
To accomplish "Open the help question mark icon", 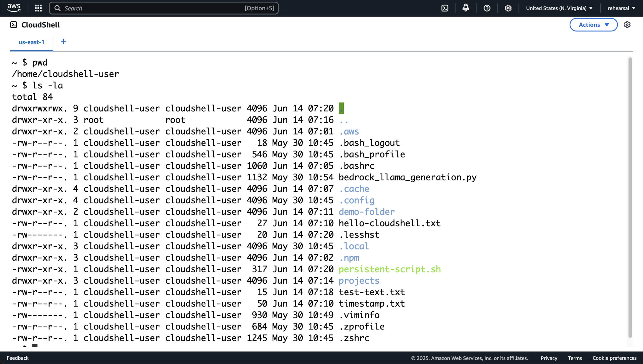I will click(487, 8).
